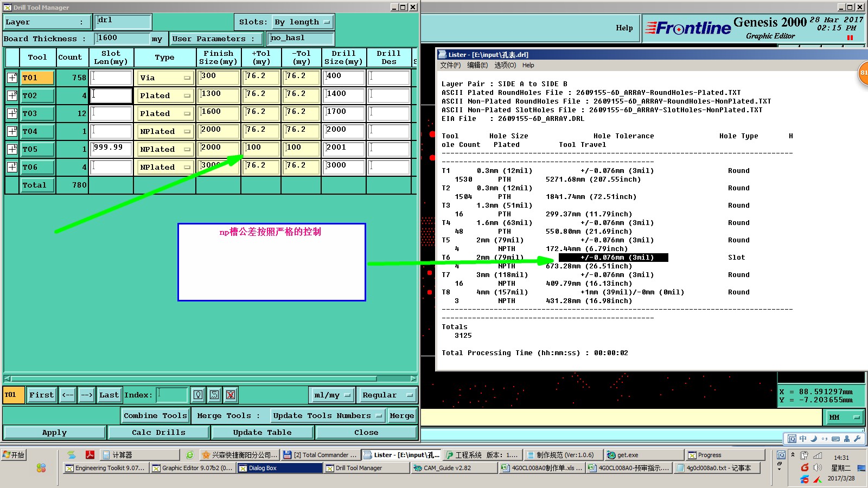Click the power plug tray icon
This screenshot has height=488, width=868.
click(x=804, y=455)
